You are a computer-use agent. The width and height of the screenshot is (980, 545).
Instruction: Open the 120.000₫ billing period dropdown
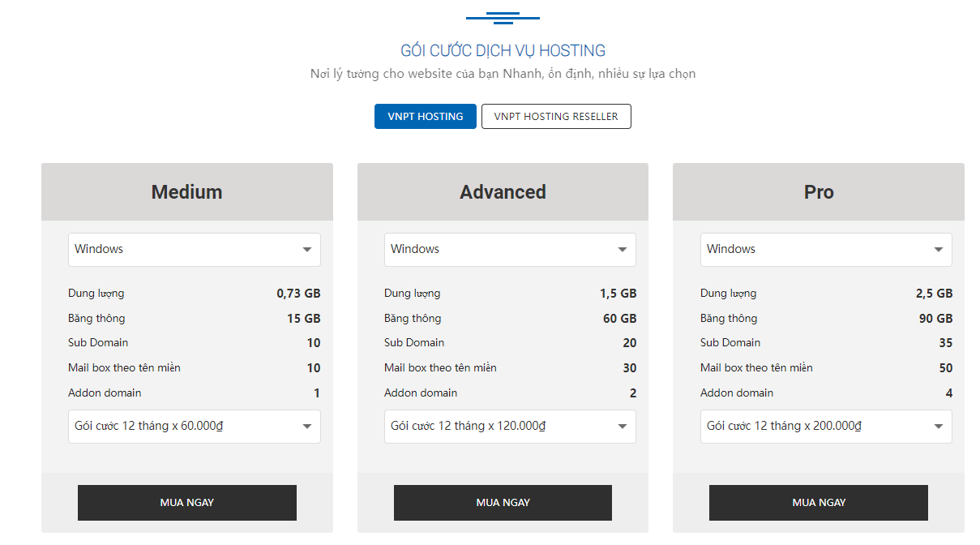(510, 427)
